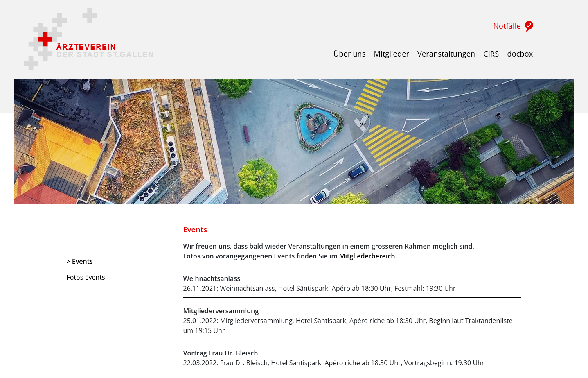Click the fountain in the banner photo
Image resolution: width=588 pixels, height=378 pixels.
pyautogui.click(x=316, y=124)
